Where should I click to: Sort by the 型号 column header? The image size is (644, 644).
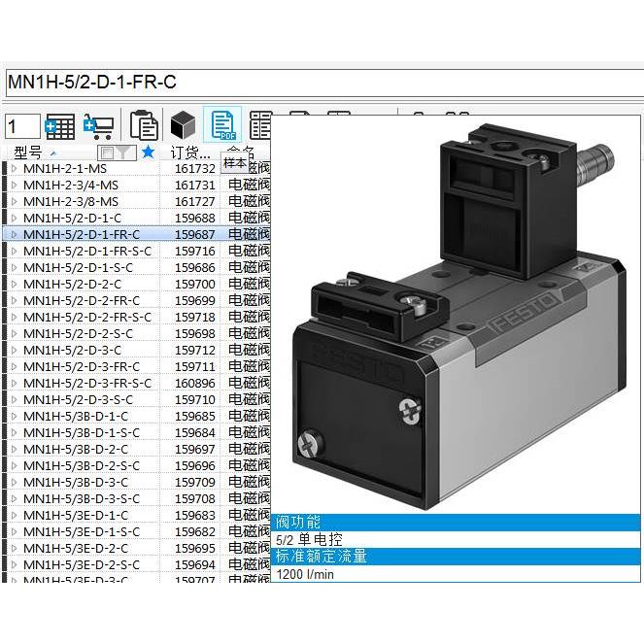28,153
